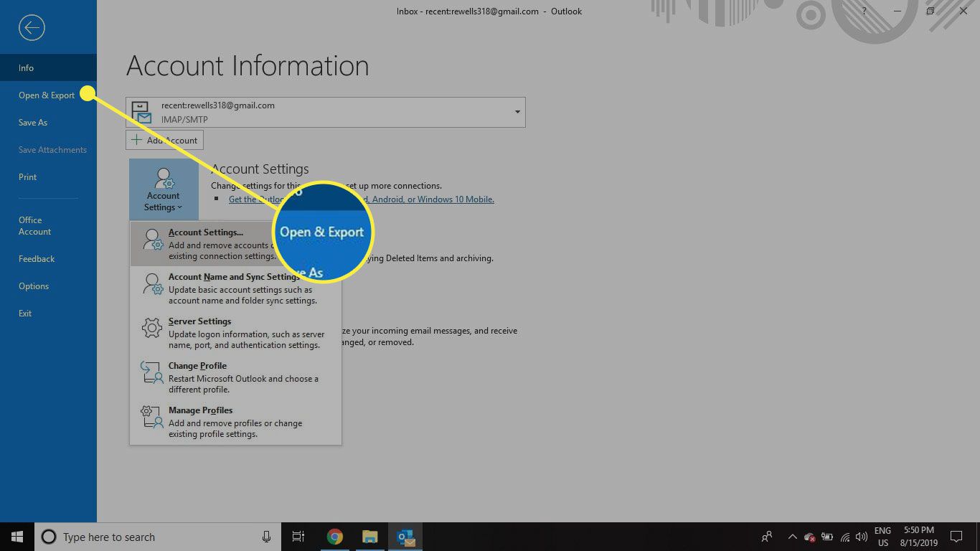
Task: Select the Info tab in sidebar
Action: click(48, 67)
